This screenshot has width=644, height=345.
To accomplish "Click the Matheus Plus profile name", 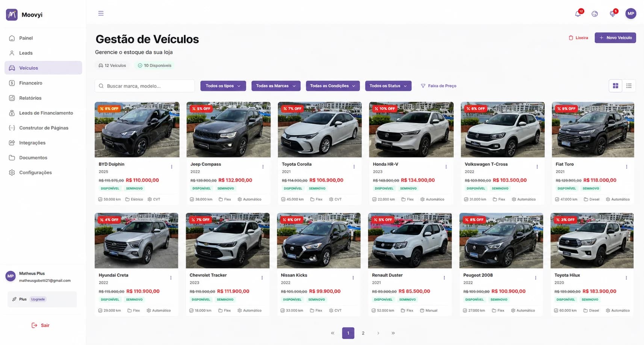I will point(32,274).
